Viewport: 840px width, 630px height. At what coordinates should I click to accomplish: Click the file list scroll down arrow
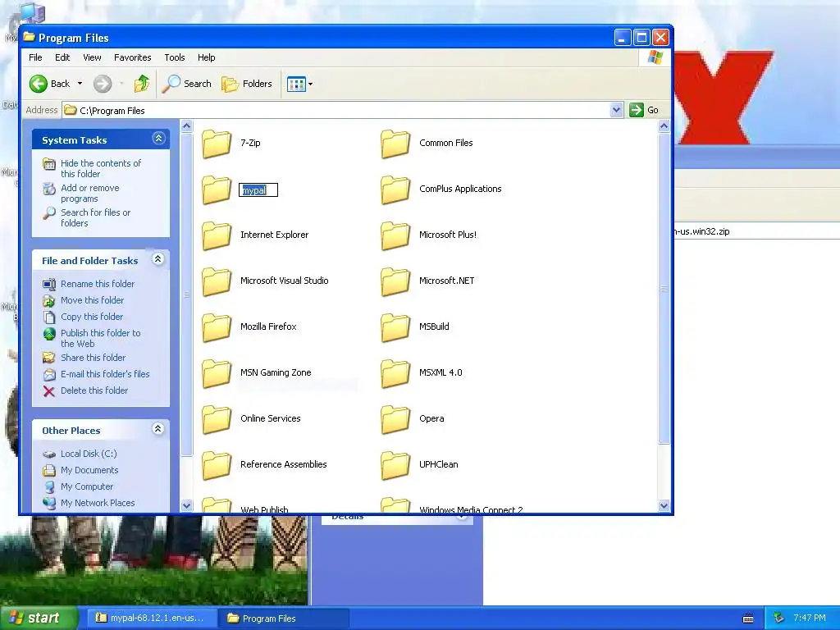tap(664, 505)
